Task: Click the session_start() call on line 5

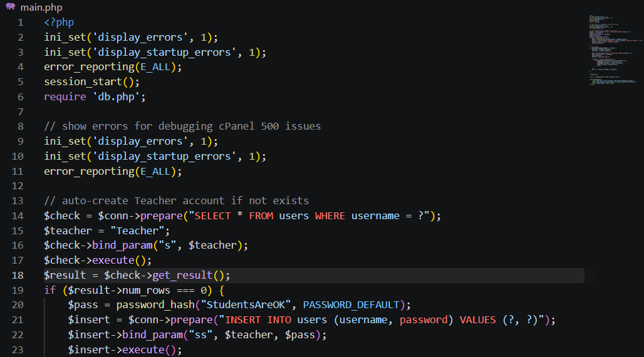Action: click(91, 82)
